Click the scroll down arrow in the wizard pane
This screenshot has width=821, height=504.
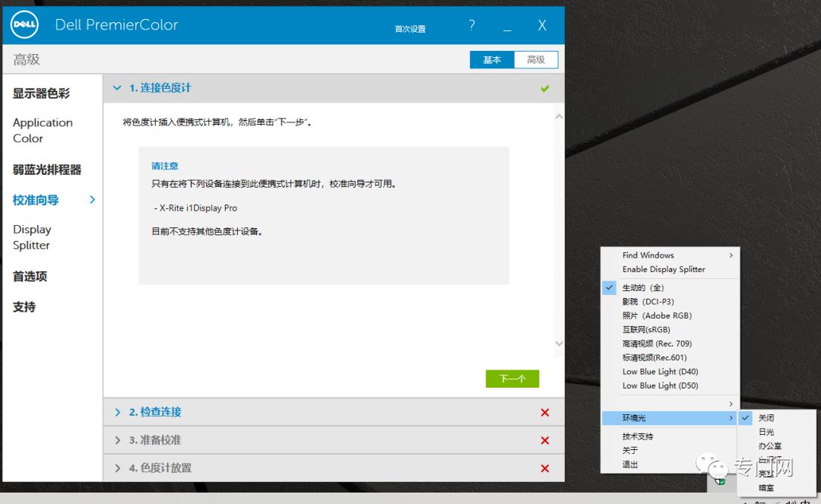[x=559, y=344]
